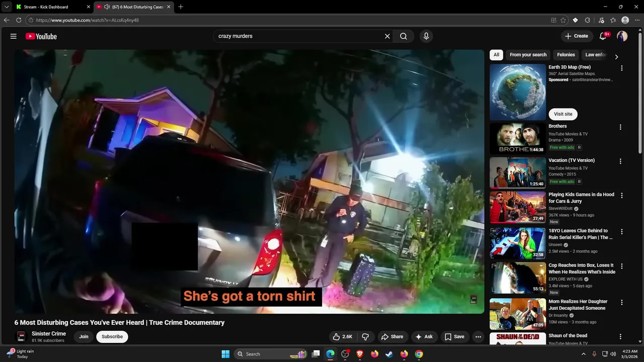Open options menu for Earth 3D Map ad

point(621,68)
